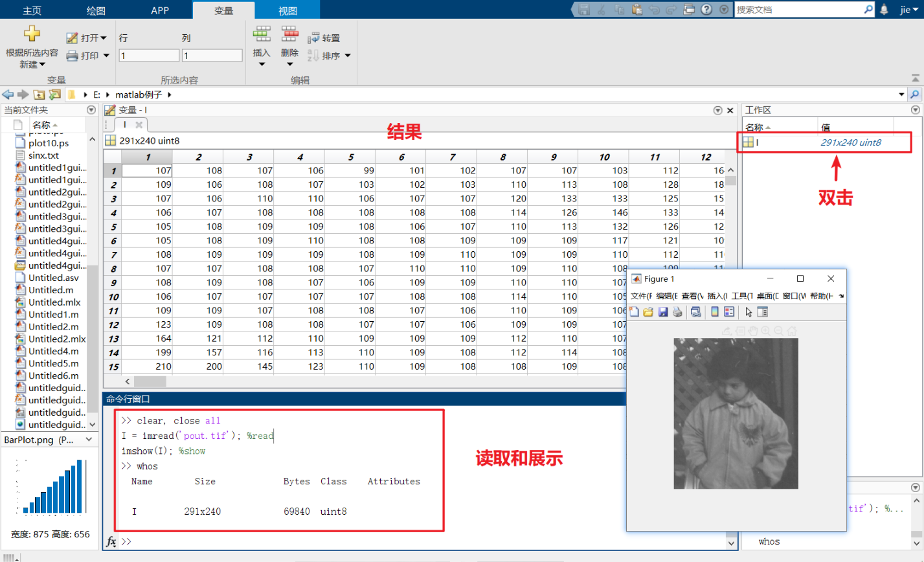Image resolution: width=924 pixels, height=562 pixels.
Task: Open MATLAB help via the question mark icon
Action: [x=707, y=10]
